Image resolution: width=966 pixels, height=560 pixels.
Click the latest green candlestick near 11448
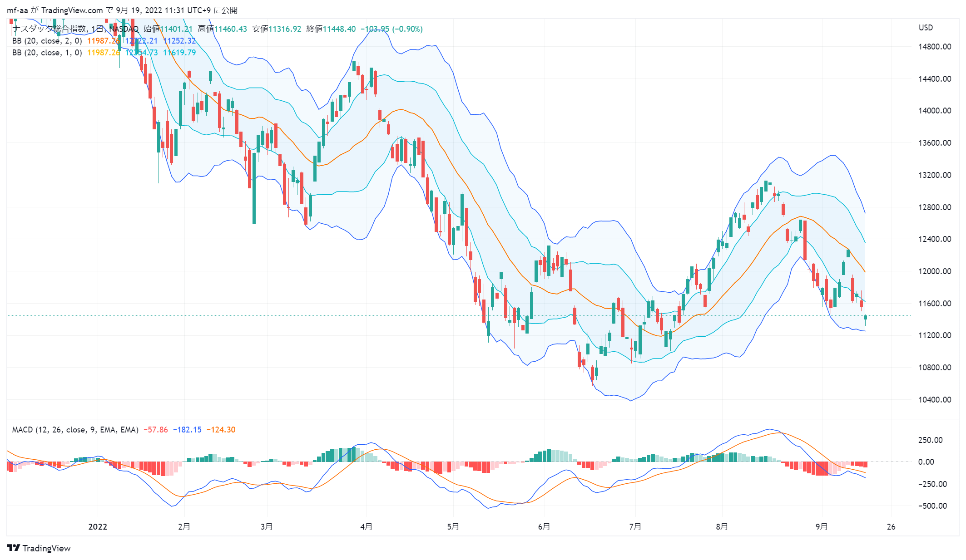click(866, 318)
